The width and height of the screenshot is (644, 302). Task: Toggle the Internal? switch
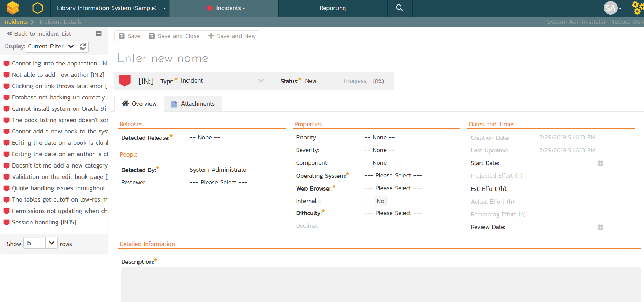tap(375, 201)
